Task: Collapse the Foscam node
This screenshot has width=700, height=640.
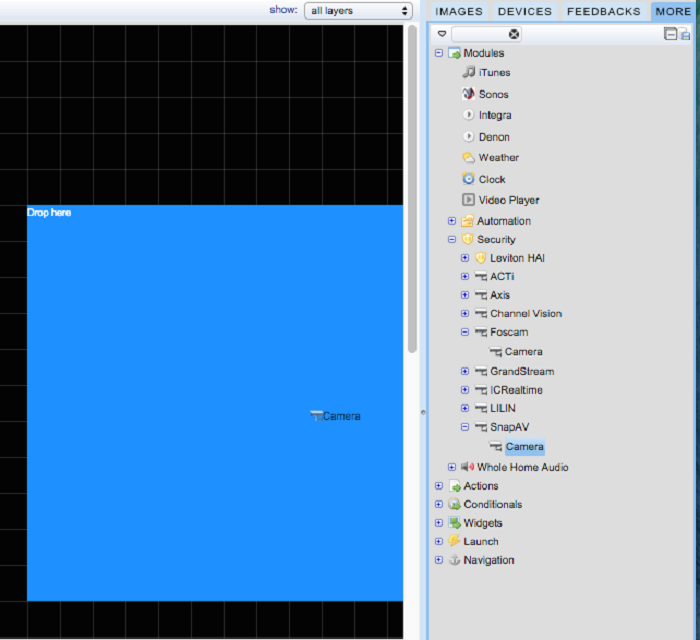Action: (465, 332)
